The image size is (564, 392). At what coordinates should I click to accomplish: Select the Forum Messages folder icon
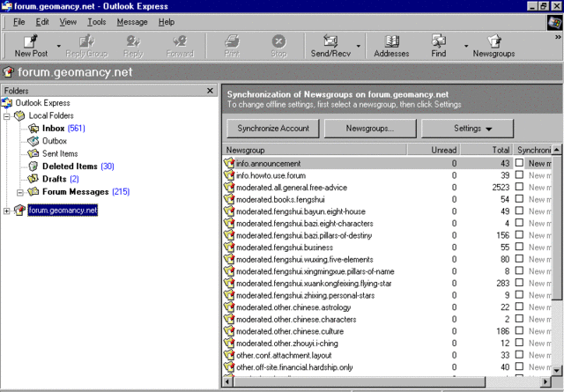(33, 191)
